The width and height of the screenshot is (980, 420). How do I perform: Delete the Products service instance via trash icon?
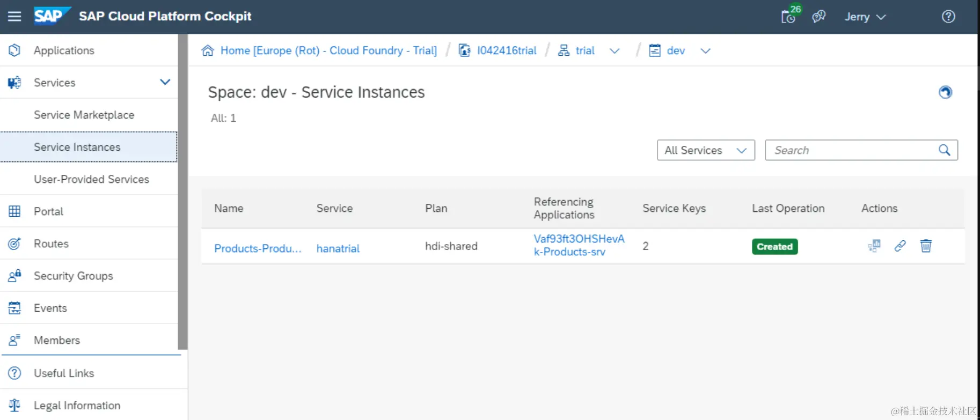(x=926, y=246)
